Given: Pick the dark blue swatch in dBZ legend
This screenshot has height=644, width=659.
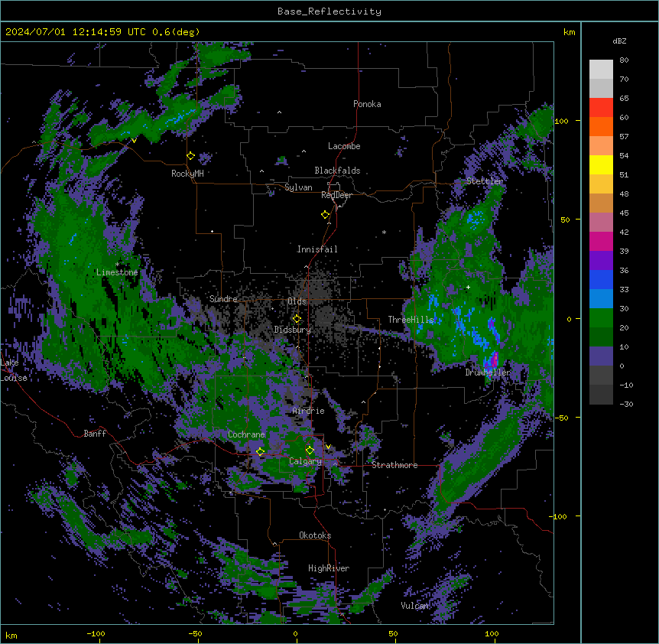Looking at the screenshot, I should tap(601, 279).
